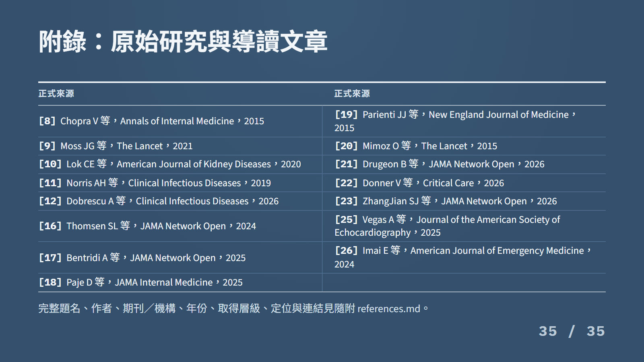Image resolution: width=644 pixels, height=362 pixels.
Task: Select reference [17] Bentridi A 2025
Action: (142, 258)
